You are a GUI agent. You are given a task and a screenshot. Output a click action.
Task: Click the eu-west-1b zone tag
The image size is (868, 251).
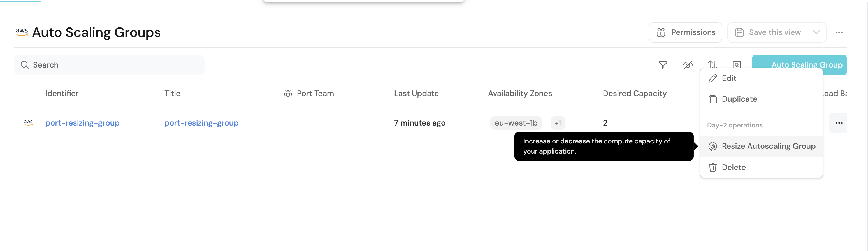(516, 123)
